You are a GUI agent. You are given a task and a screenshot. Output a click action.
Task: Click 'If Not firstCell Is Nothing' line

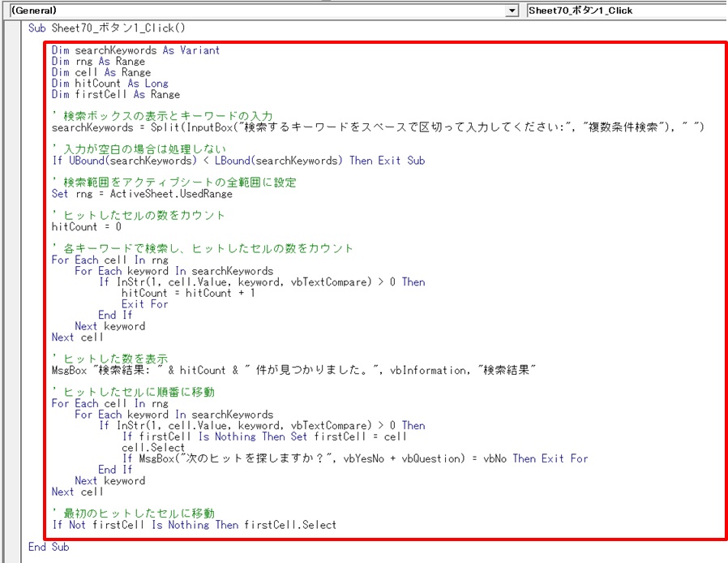194,525
